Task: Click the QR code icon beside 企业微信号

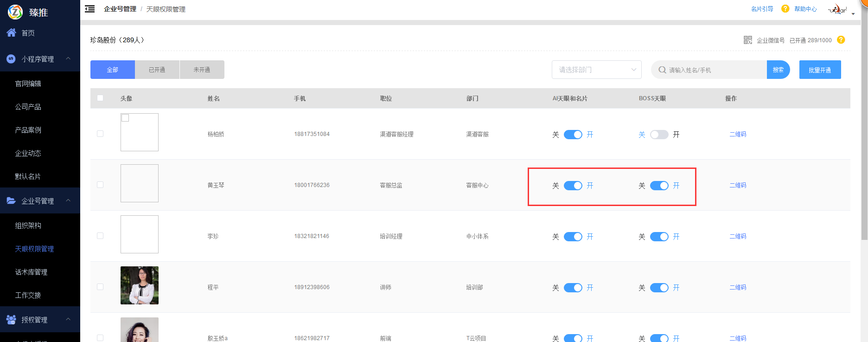Action: click(x=747, y=40)
